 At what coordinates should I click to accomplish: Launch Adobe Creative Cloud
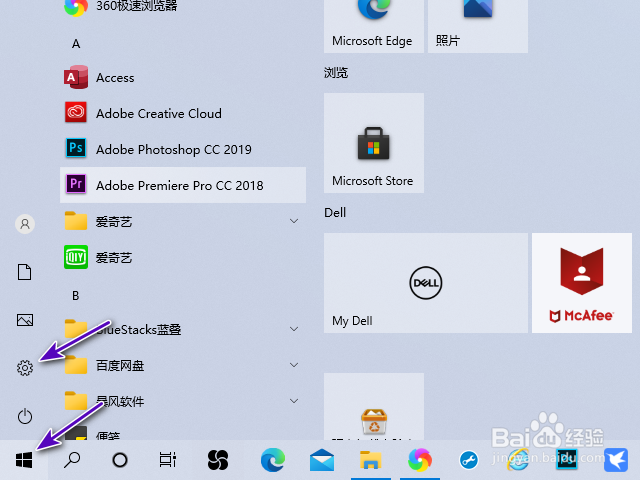click(183, 113)
